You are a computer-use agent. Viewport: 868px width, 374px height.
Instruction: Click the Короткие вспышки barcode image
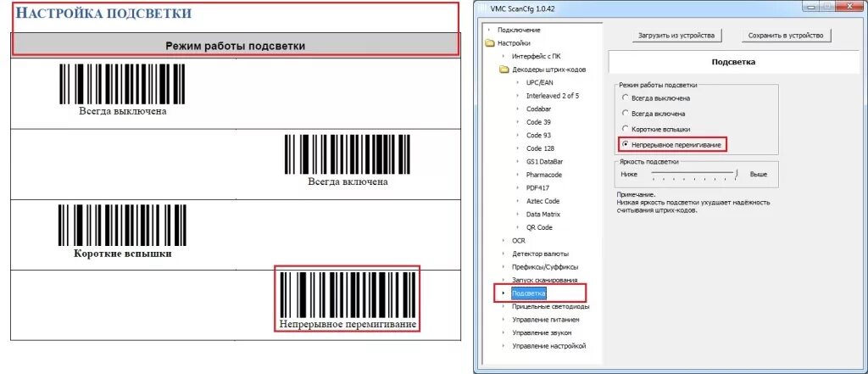122,225
